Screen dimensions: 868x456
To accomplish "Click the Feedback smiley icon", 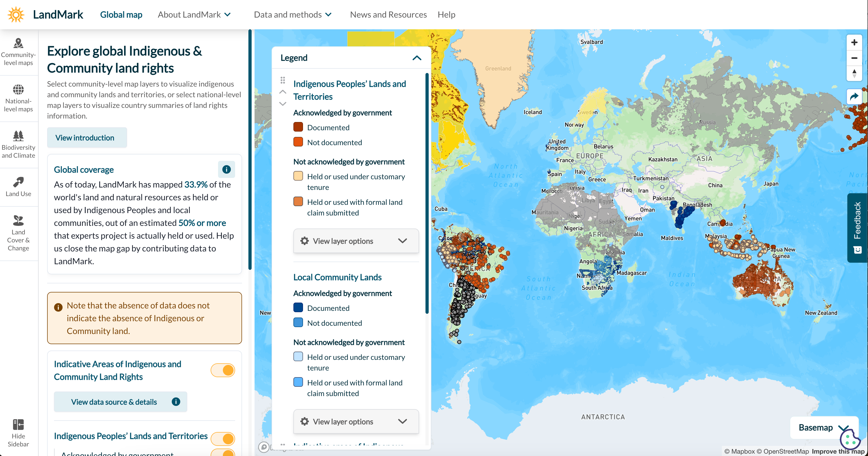I will pos(858,250).
